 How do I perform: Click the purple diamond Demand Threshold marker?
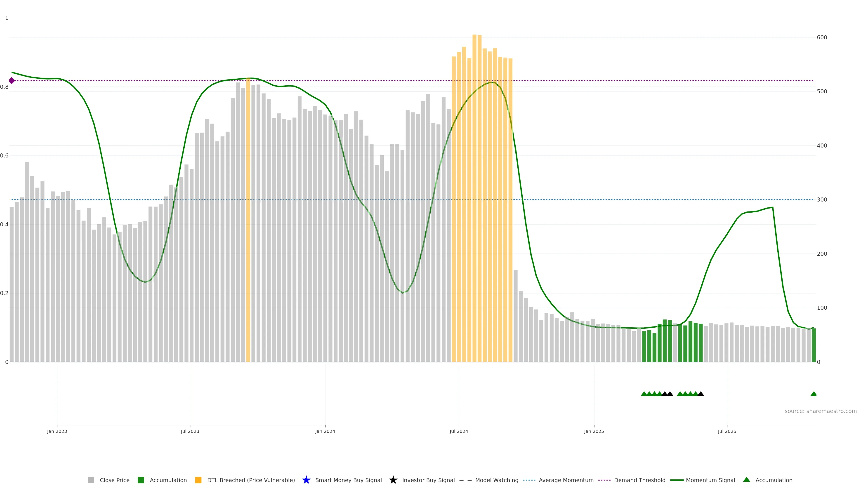(x=12, y=80)
